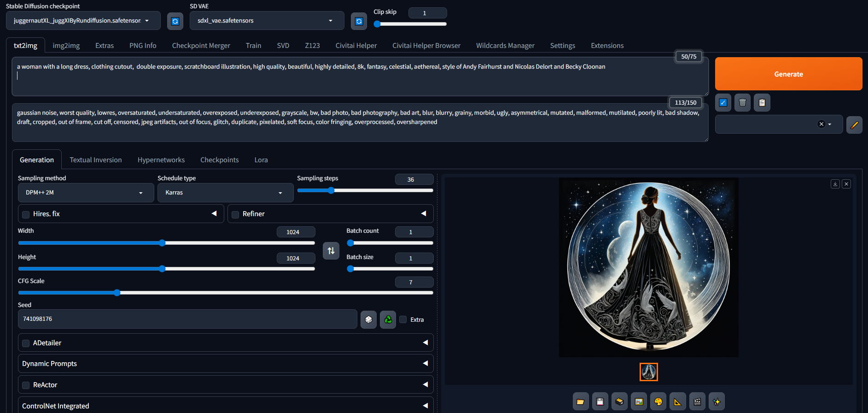Tick the Extra seed checkbox
Viewport: 868px width, 413px height.
tap(403, 319)
